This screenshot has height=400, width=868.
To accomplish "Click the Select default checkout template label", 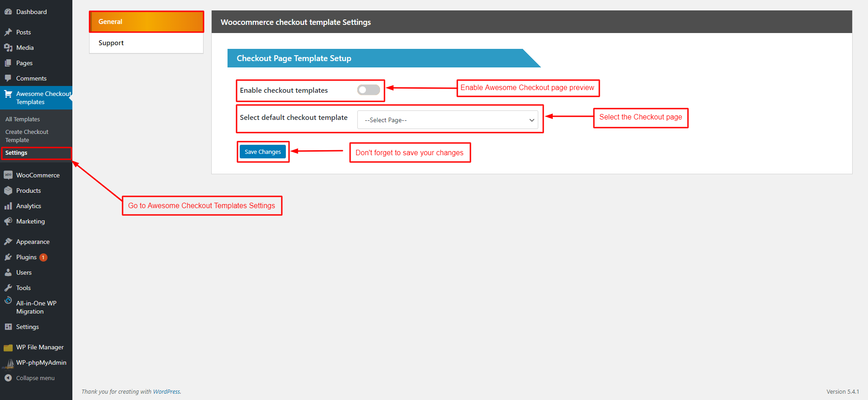I will (294, 118).
